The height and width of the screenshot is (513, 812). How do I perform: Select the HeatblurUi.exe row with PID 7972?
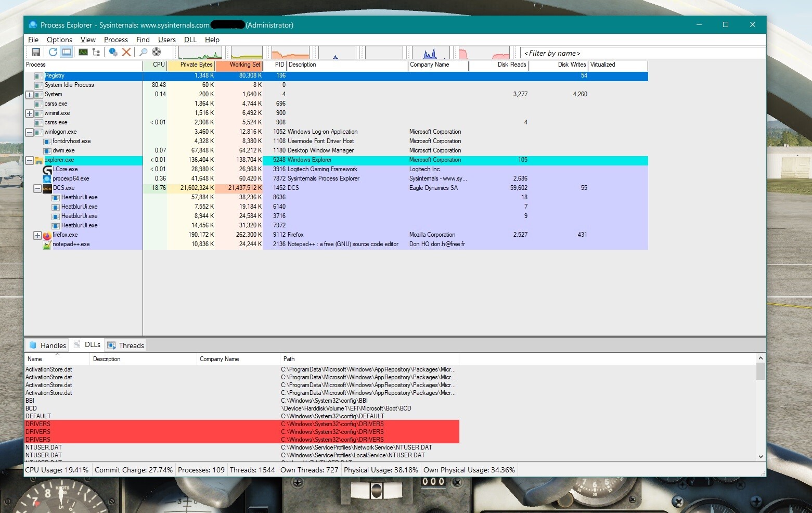336,226
